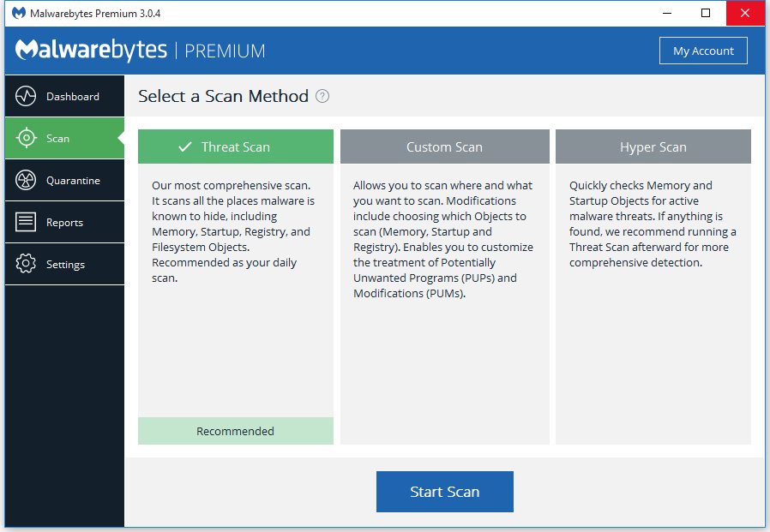770x532 pixels.
Task: Open the Settings section
Action: click(64, 264)
